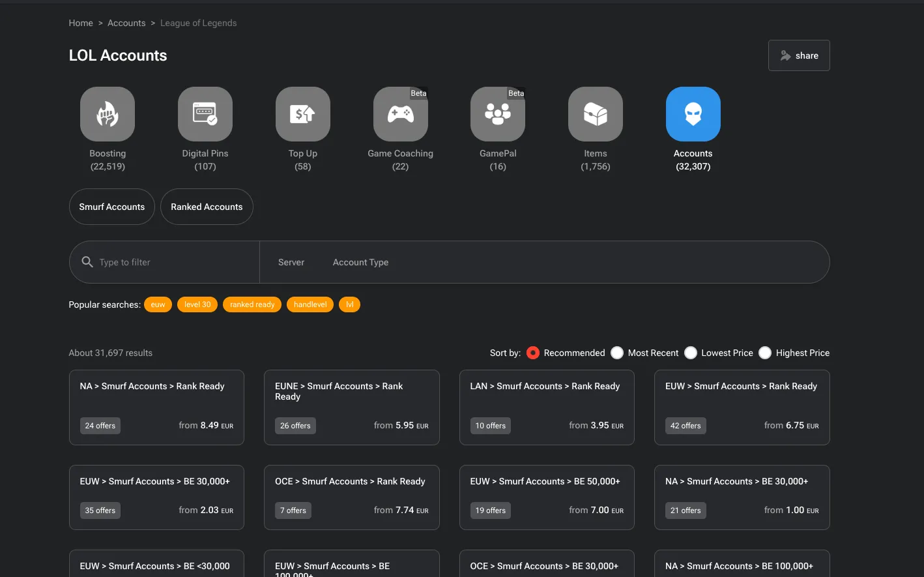The image size is (924, 577).
Task: Sort results by Highest Price
Action: (765, 353)
